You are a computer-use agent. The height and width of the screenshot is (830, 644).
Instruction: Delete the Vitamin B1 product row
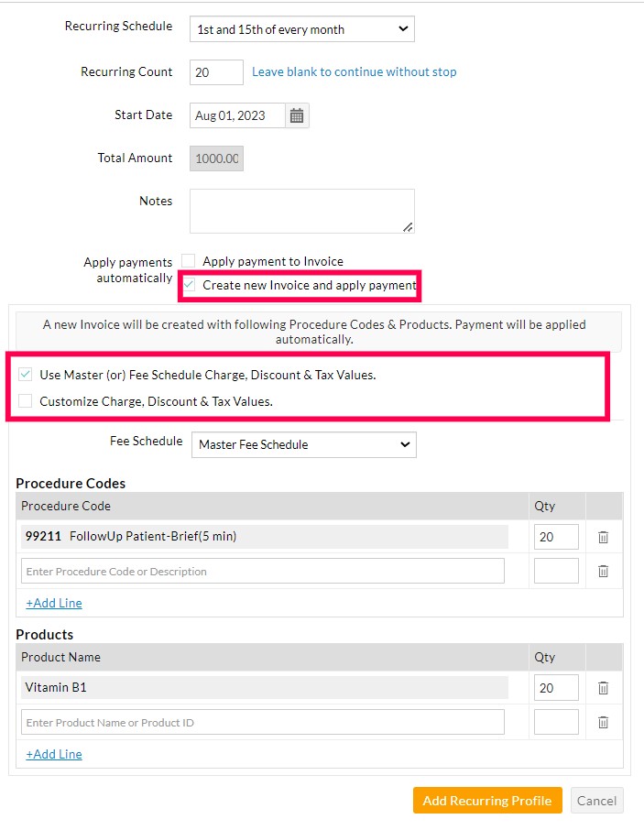click(604, 688)
